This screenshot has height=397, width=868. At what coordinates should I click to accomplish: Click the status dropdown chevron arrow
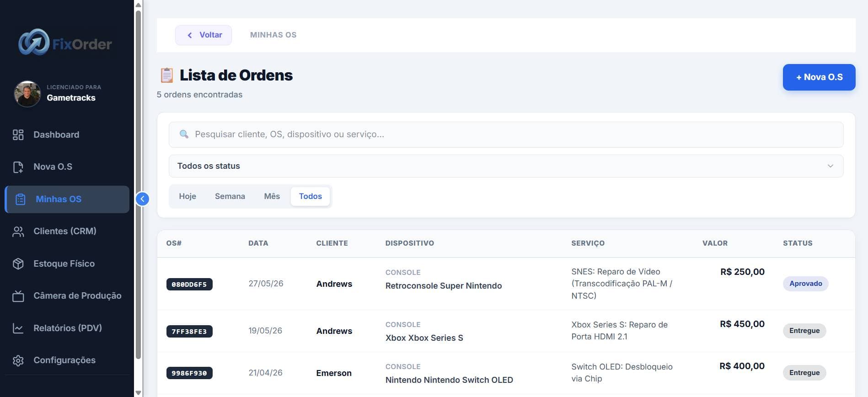coord(830,166)
